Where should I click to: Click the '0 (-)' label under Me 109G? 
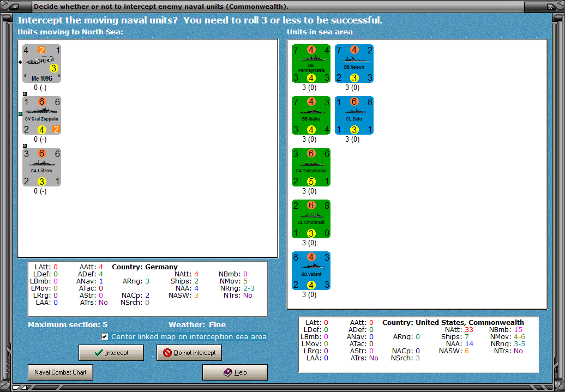[40, 88]
